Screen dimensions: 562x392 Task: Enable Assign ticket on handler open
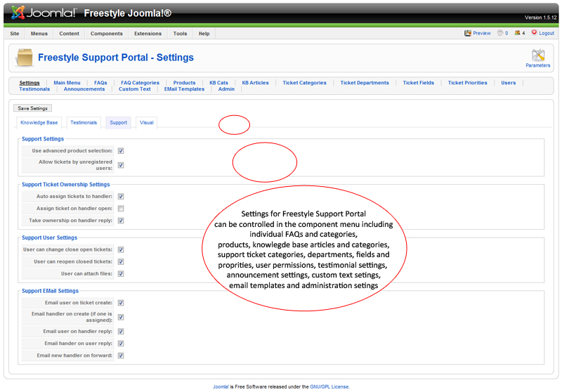121,209
